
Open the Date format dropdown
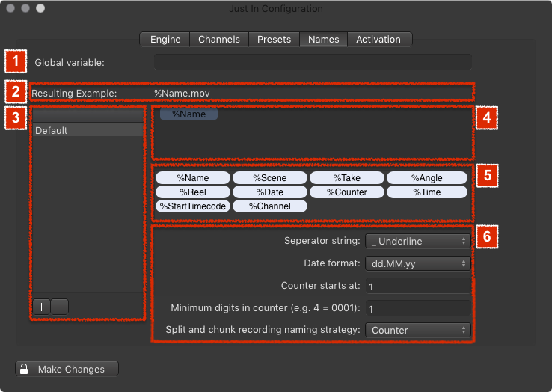[x=418, y=263]
